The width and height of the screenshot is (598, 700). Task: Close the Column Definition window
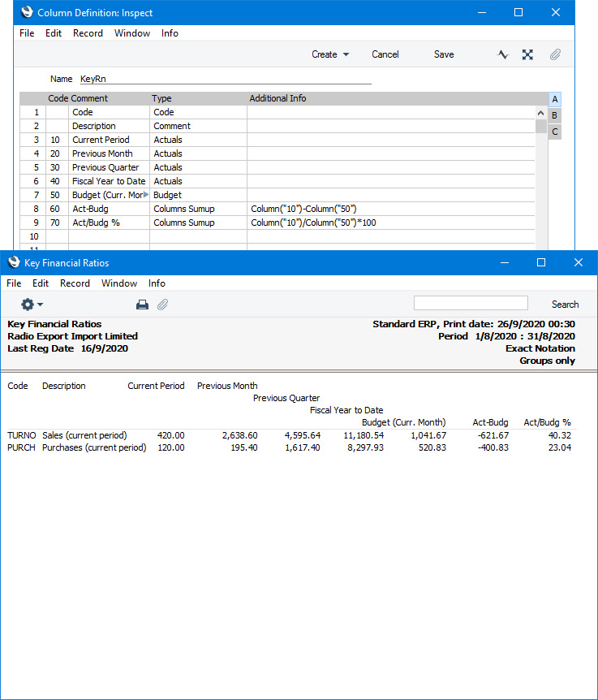coord(556,12)
